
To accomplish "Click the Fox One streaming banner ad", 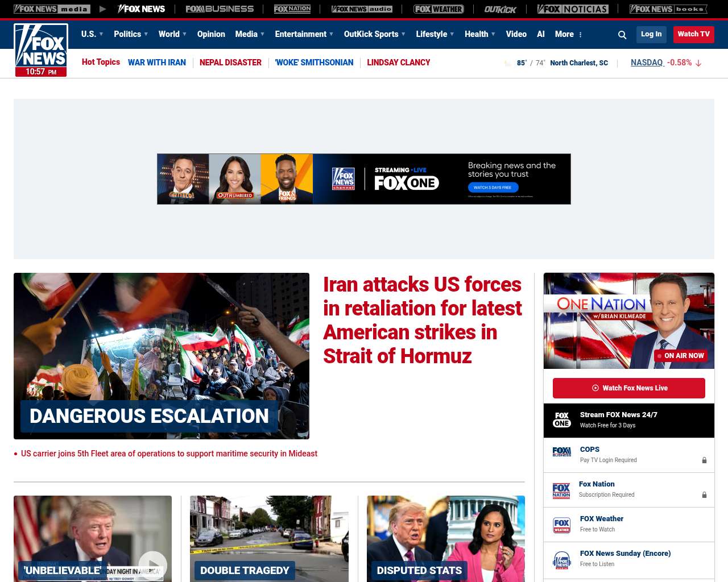I will (x=364, y=179).
